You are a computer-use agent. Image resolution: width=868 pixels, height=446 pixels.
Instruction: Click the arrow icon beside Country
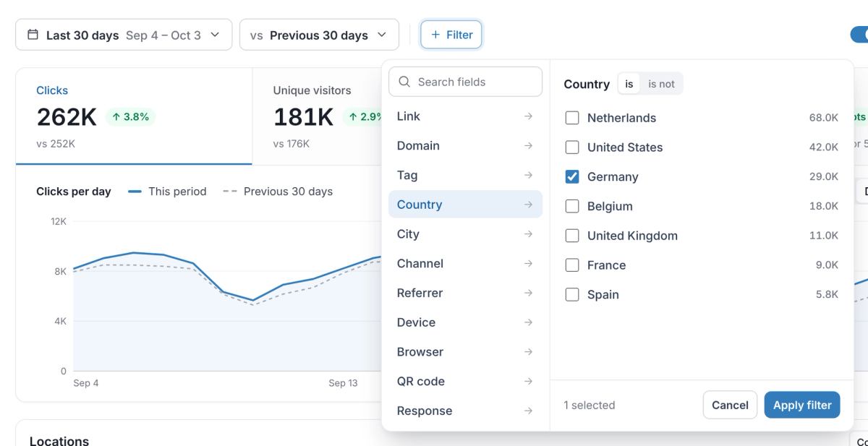click(529, 205)
